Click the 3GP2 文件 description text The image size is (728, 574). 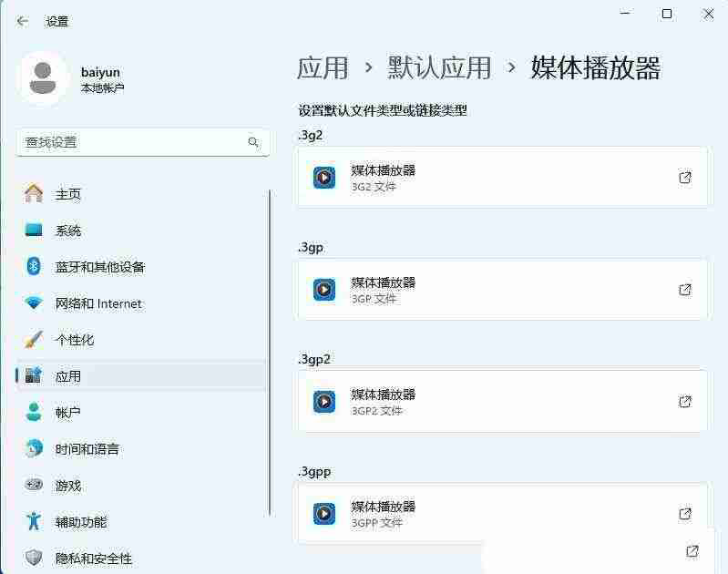(x=377, y=411)
